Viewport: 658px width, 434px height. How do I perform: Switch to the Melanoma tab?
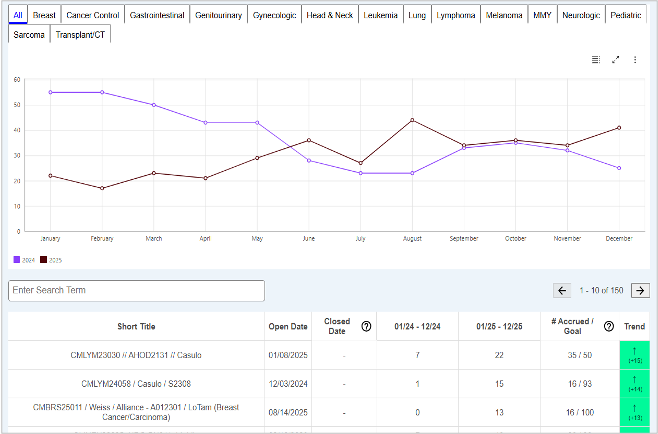[504, 15]
